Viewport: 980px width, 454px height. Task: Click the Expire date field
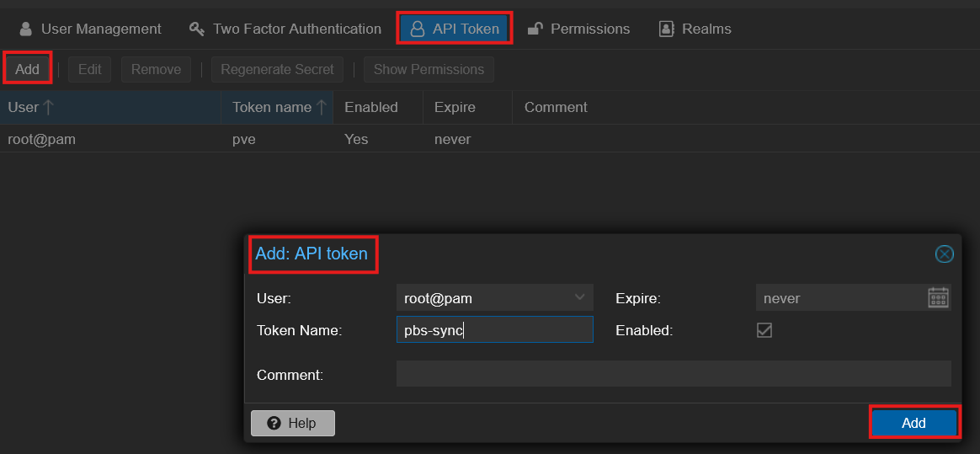[841, 297]
